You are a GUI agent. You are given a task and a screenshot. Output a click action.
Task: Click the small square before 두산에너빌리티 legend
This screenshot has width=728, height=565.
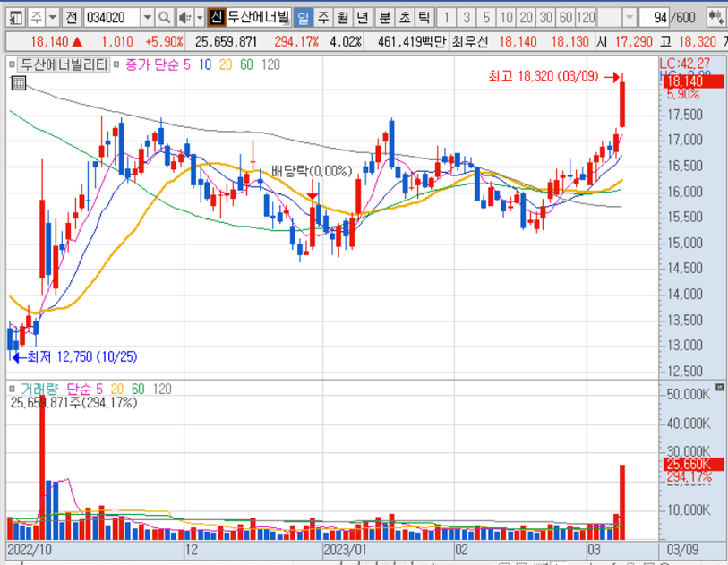tap(12, 64)
